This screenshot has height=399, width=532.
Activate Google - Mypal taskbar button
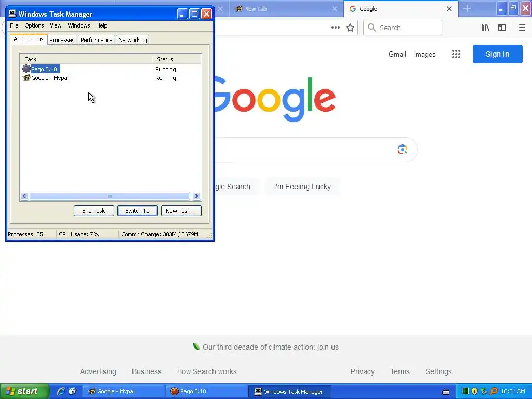pyautogui.click(x=124, y=391)
